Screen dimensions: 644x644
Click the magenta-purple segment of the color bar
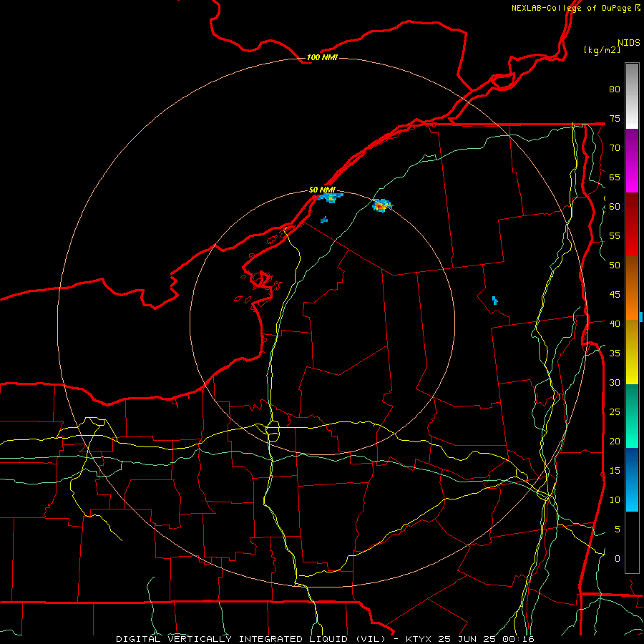pyautogui.click(x=632, y=160)
